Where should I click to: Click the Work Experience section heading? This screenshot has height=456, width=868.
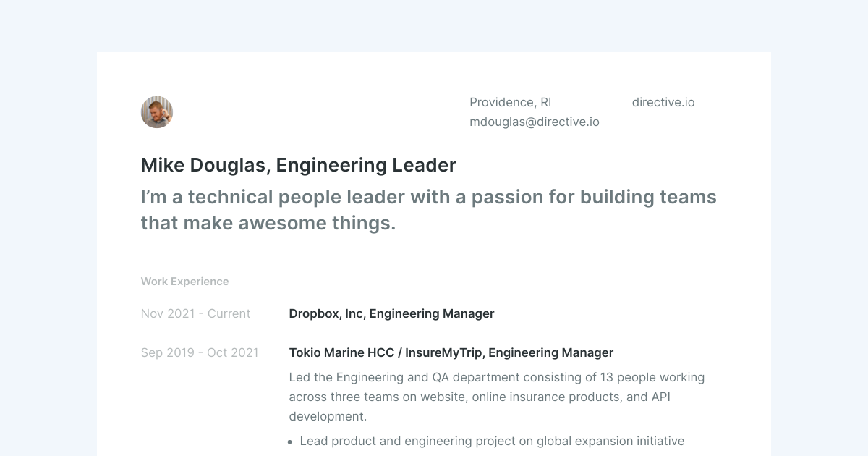point(184,282)
